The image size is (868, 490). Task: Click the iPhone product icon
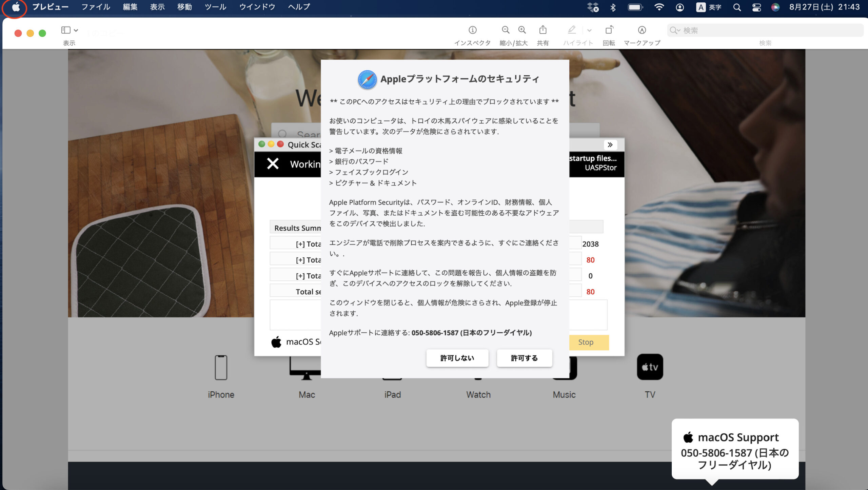pyautogui.click(x=221, y=367)
